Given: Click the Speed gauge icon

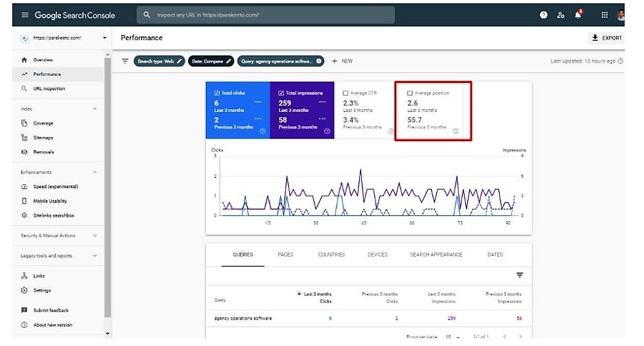Looking at the screenshot, I should [24, 186].
